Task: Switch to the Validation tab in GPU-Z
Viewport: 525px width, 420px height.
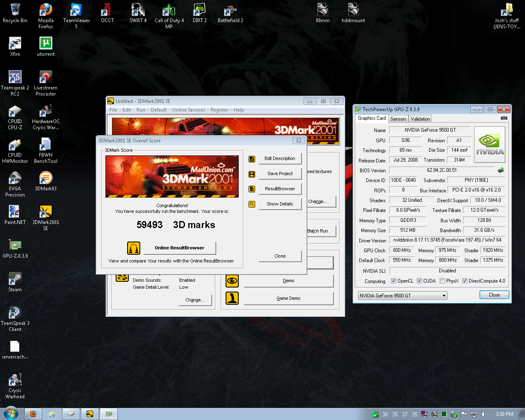Action: click(420, 119)
